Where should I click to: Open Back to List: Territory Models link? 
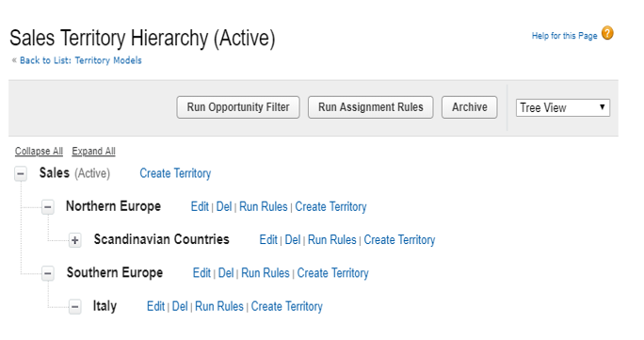click(x=81, y=60)
